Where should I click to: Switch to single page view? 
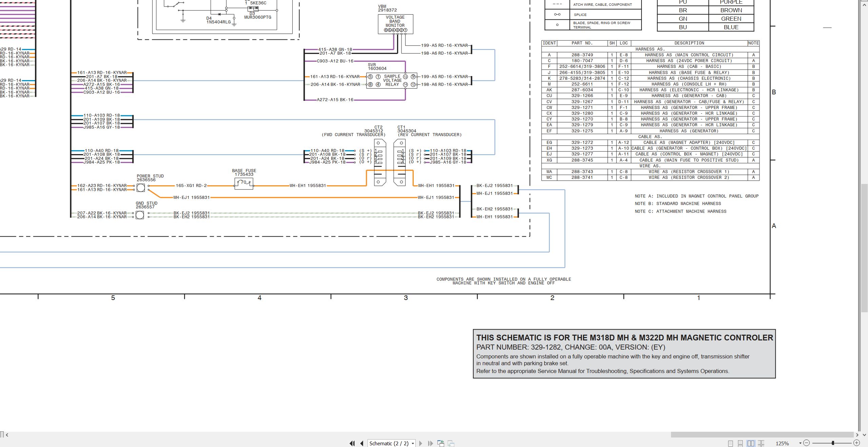coord(730,443)
